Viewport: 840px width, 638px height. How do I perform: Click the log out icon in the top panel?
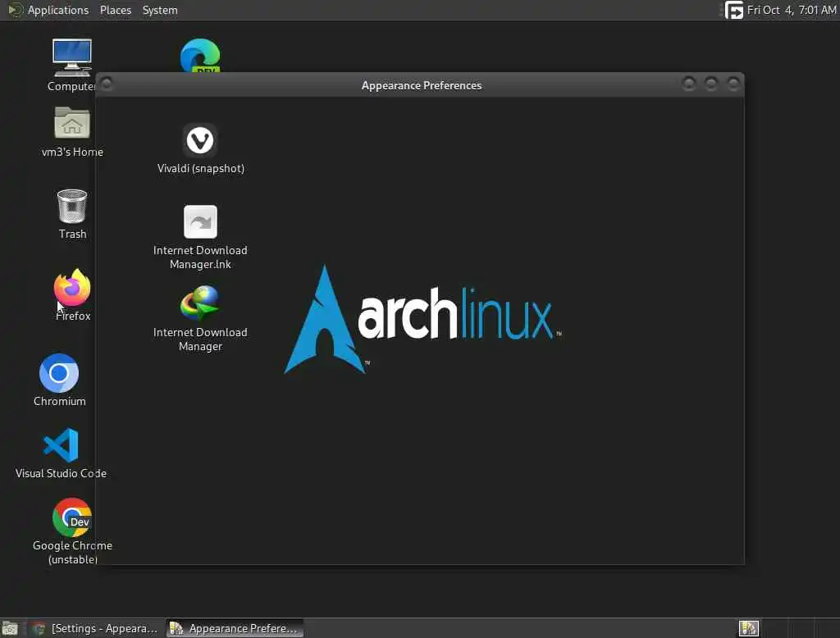pos(734,10)
